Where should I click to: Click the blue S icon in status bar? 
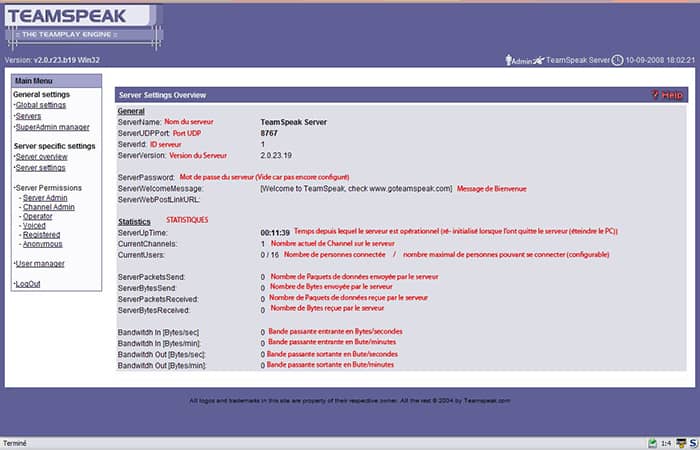(693, 443)
